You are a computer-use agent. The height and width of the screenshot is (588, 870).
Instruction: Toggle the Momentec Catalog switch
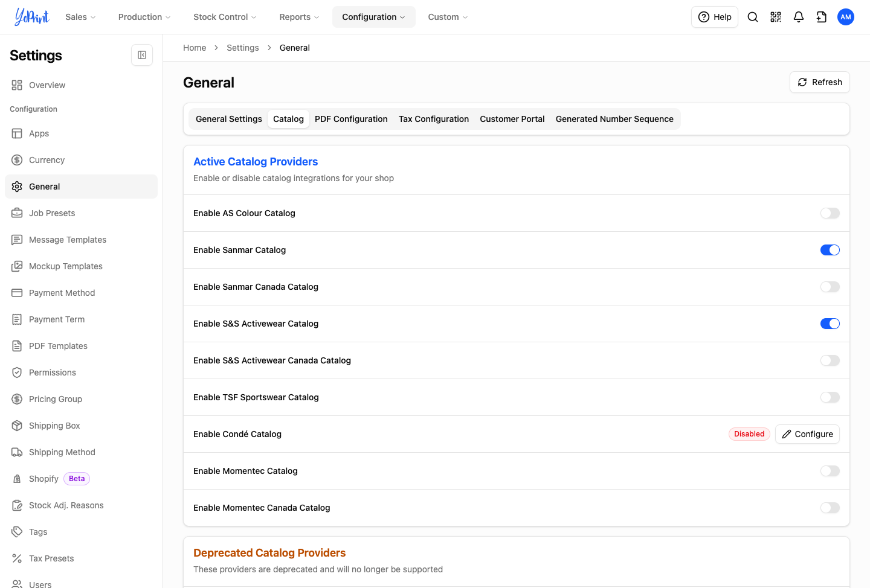pos(830,471)
